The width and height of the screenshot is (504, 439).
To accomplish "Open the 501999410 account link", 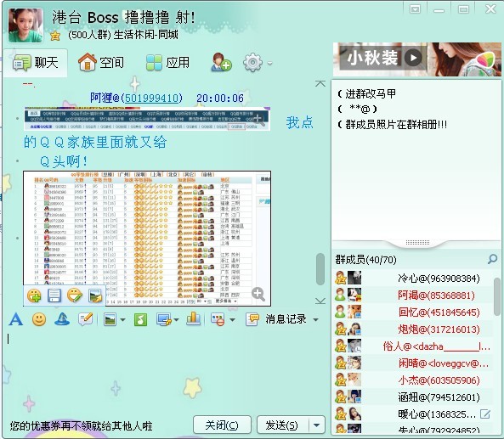I will tap(151, 98).
